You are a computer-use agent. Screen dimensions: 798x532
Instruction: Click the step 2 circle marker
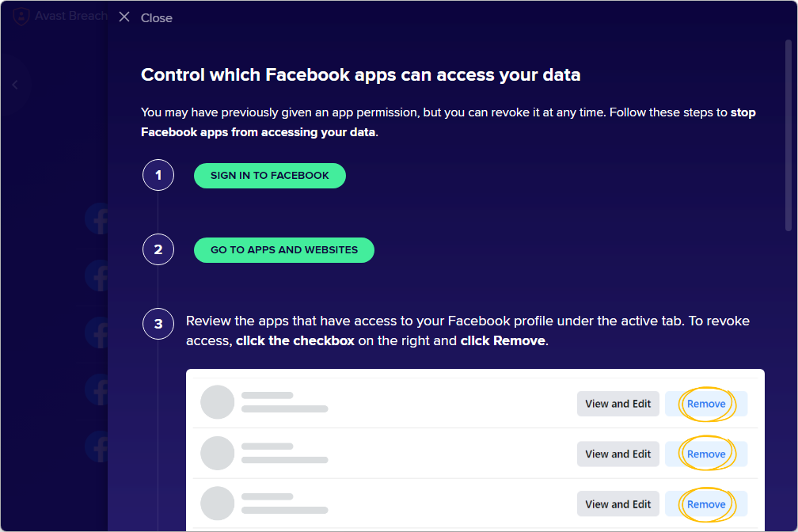[158, 249]
